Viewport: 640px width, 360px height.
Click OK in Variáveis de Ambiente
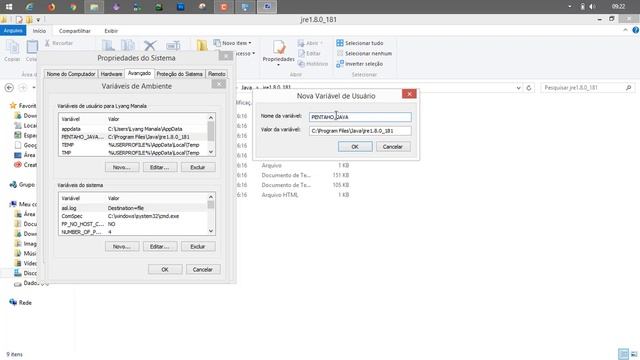click(165, 269)
